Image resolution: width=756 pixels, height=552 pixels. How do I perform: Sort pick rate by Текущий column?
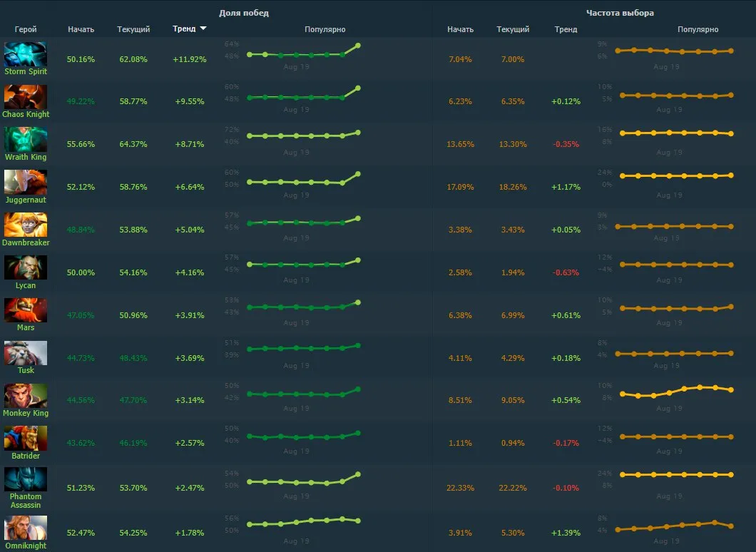513,29
